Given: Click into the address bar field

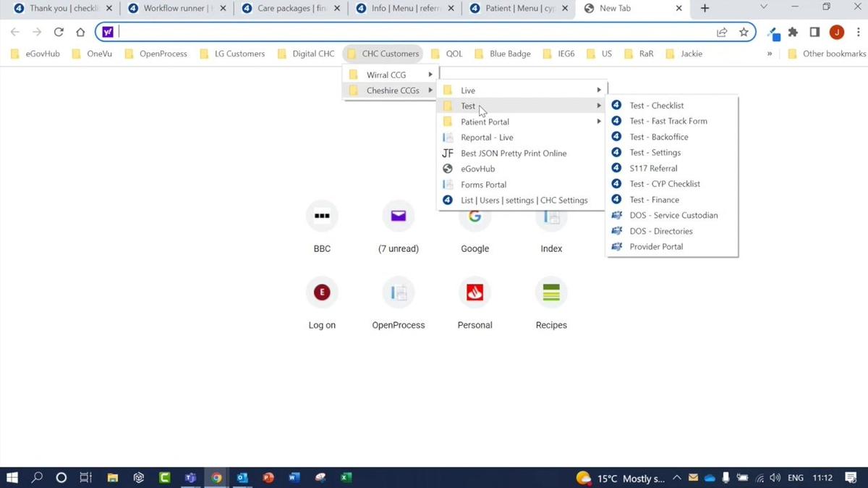Looking at the screenshot, I should point(412,32).
